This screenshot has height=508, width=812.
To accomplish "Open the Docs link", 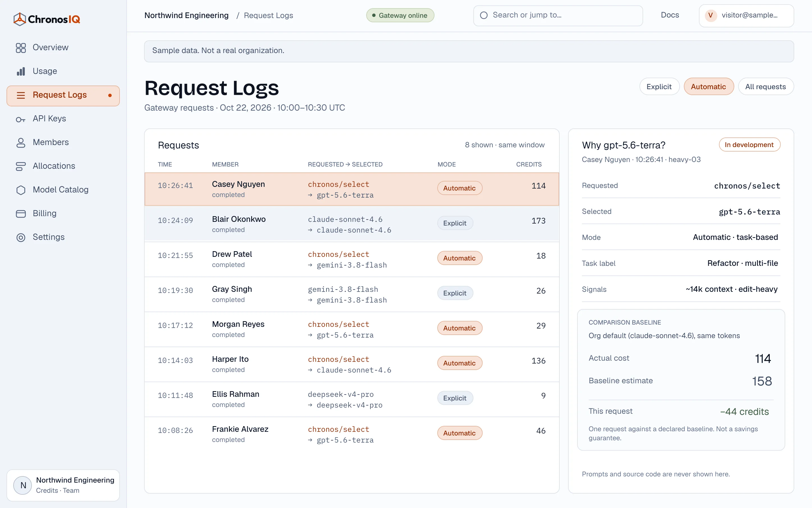I will click(x=670, y=15).
